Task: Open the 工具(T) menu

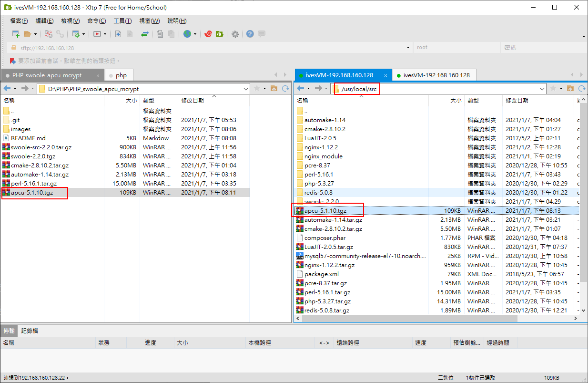Action: (x=122, y=21)
